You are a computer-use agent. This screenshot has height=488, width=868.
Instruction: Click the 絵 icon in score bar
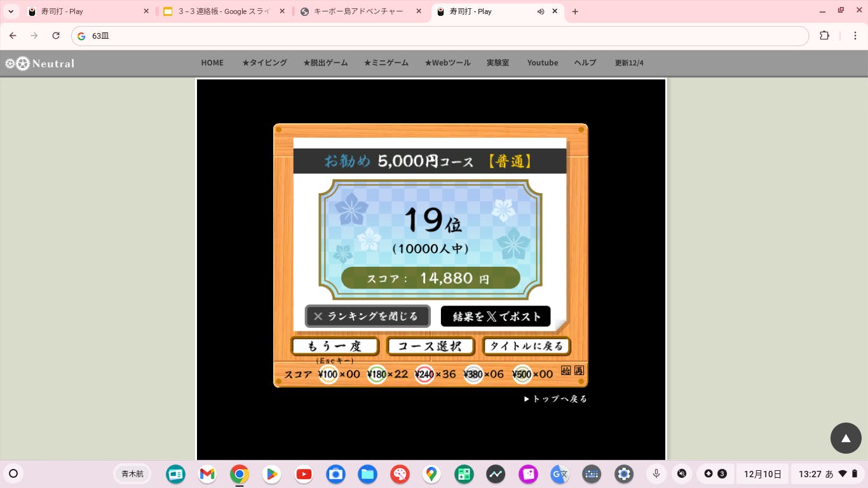pyautogui.click(x=566, y=370)
